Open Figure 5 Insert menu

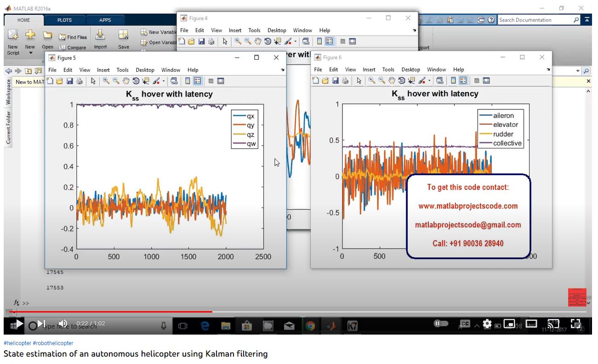click(x=103, y=70)
